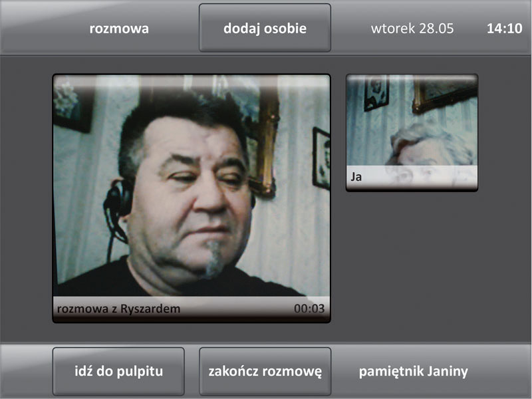
Task: Open "pamiętnik Janiny" in the bottom bar
Action: point(413,372)
